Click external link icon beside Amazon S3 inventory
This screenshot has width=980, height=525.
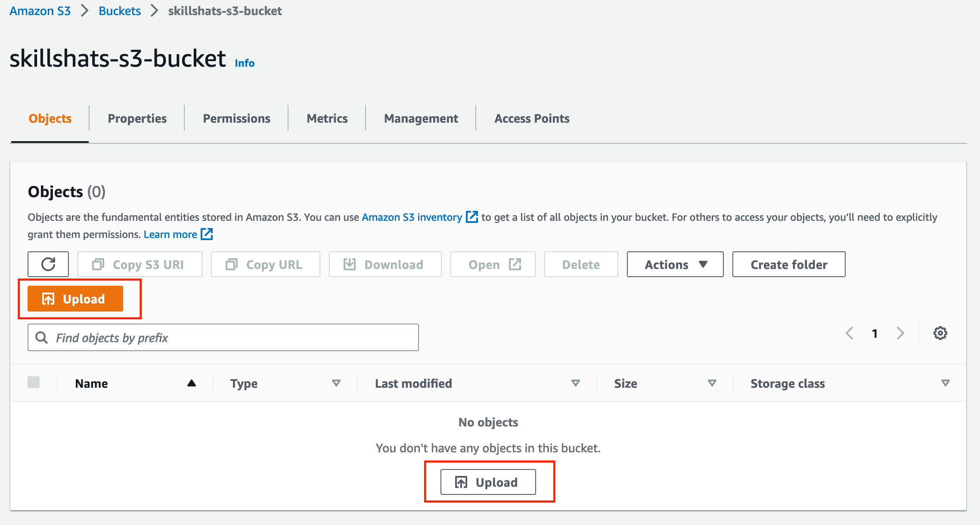472,217
